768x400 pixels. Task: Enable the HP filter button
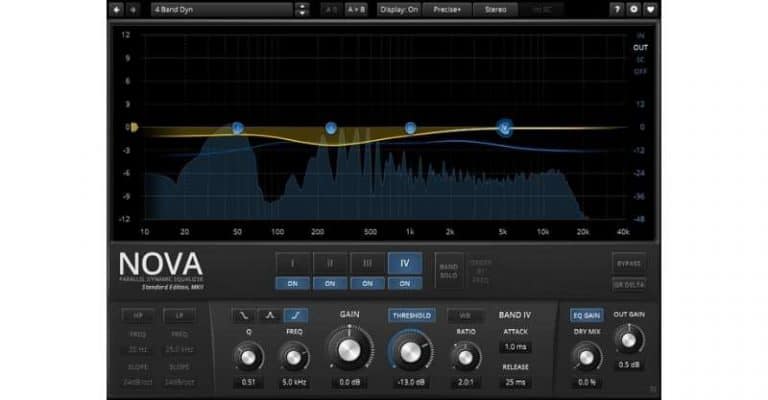(x=138, y=316)
